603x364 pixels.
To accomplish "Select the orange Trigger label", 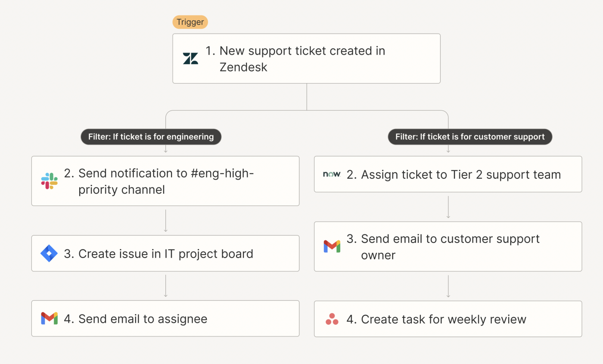I will pos(190,22).
